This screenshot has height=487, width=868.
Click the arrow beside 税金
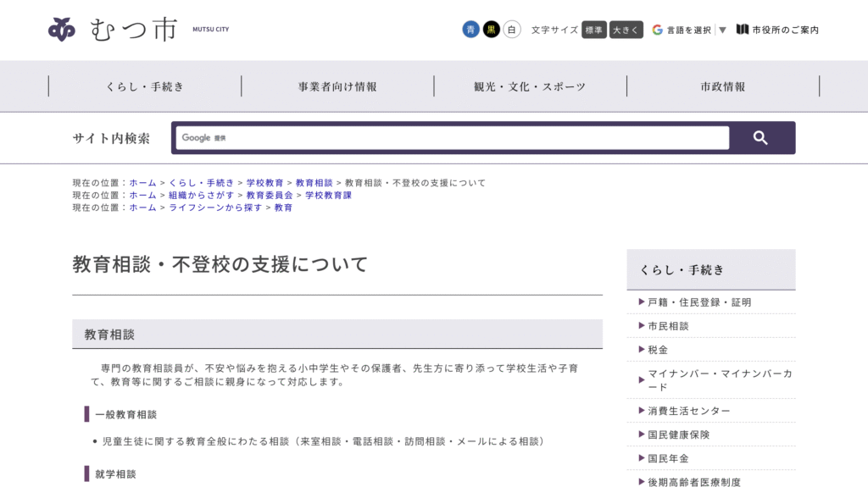click(642, 350)
